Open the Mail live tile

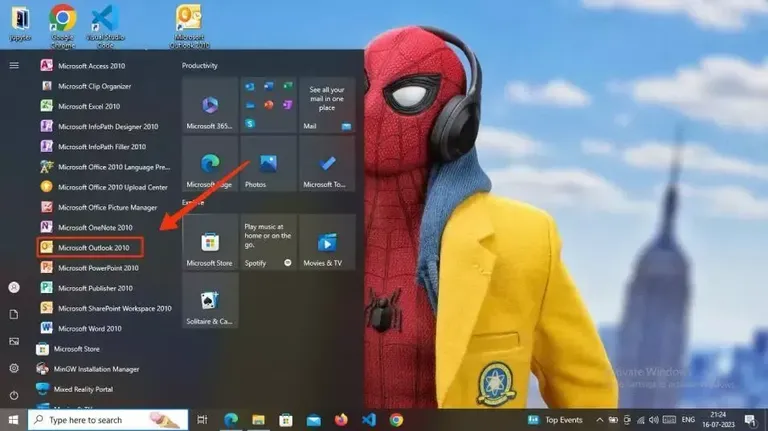(x=327, y=105)
